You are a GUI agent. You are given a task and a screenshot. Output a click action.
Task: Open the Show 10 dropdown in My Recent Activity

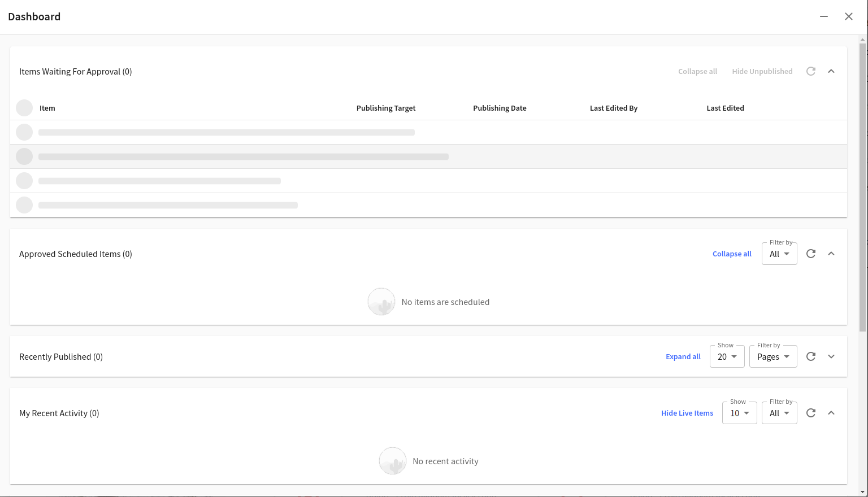tap(739, 413)
